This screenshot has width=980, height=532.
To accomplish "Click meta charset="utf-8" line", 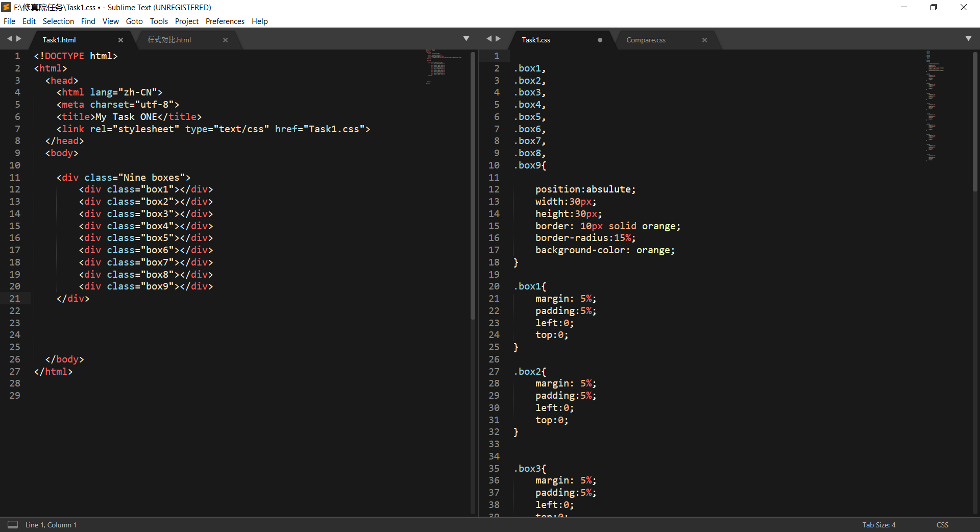I will [118, 105].
